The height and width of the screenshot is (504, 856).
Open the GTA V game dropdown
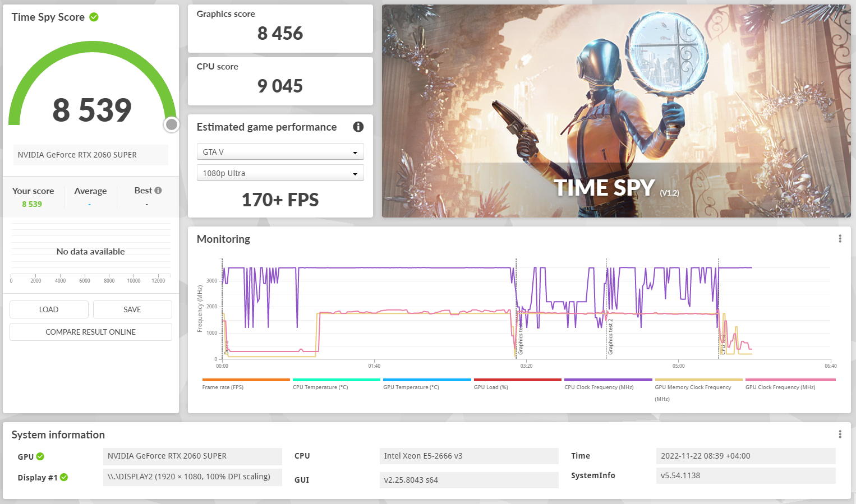coord(280,152)
